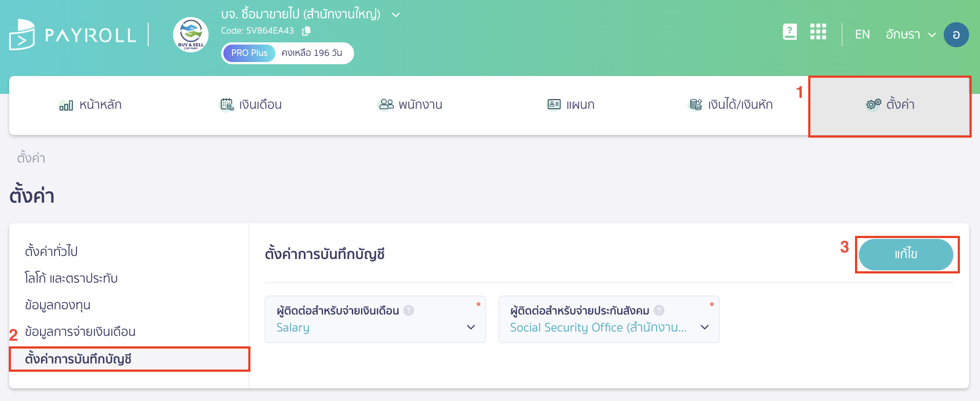Click the Buy & Sell company logo
The width and height of the screenshot is (980, 401).
tap(191, 35)
